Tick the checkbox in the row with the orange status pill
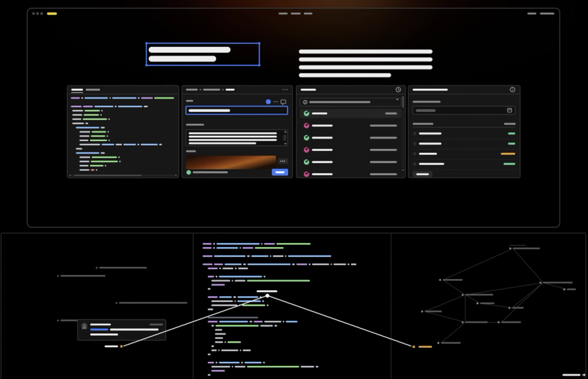Viewport: 588px width, 379px height. click(415, 154)
